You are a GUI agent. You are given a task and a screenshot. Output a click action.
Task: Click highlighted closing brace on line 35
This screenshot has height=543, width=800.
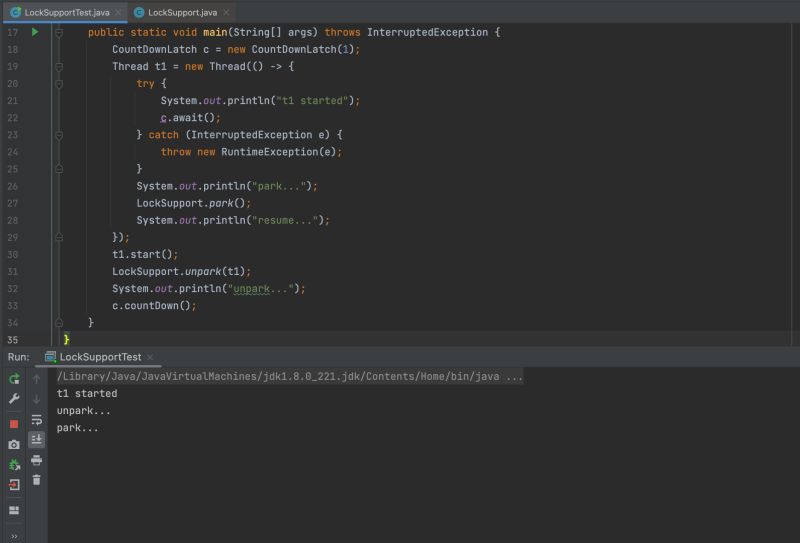(x=66, y=339)
